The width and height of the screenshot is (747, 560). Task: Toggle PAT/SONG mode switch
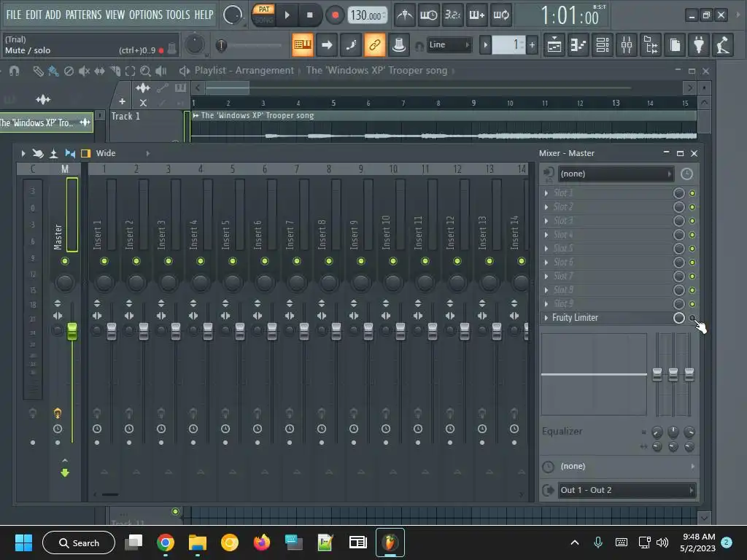(x=263, y=15)
